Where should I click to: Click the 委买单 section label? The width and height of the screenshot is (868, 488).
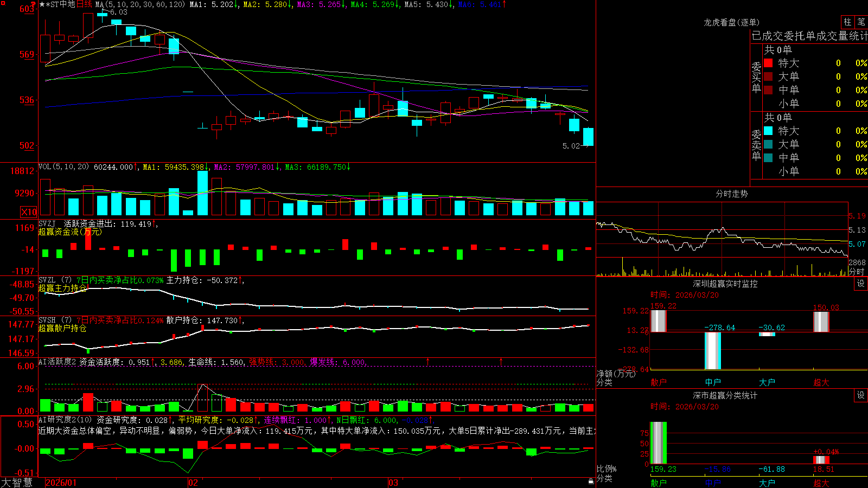pos(756,77)
